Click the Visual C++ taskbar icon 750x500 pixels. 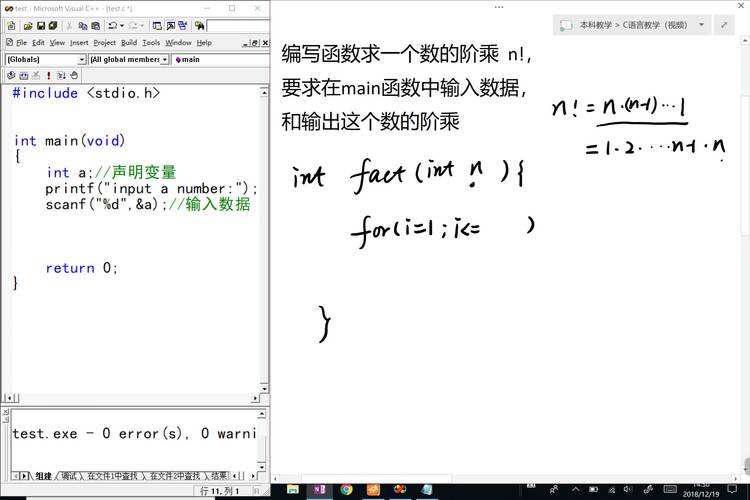point(400,489)
